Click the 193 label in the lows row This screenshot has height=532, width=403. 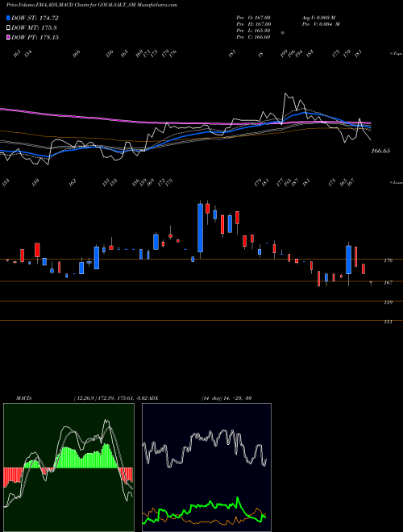tap(287, 182)
